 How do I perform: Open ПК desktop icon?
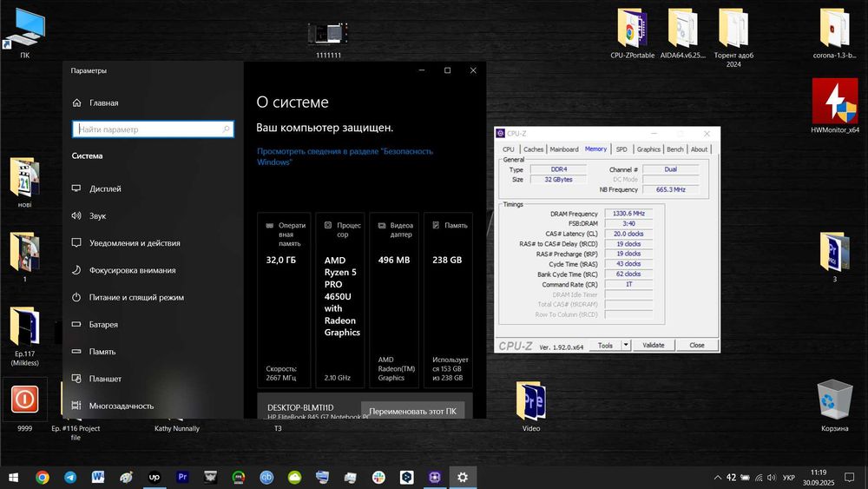click(25, 33)
